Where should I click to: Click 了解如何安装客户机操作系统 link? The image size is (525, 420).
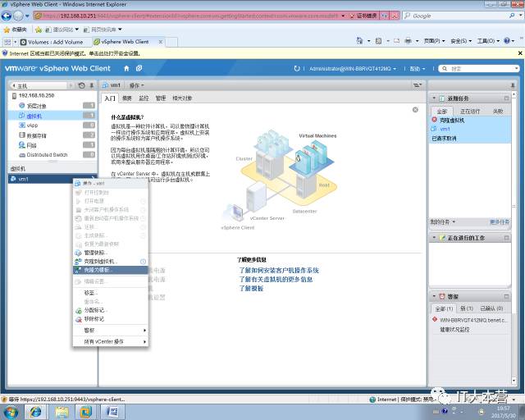tap(279, 270)
